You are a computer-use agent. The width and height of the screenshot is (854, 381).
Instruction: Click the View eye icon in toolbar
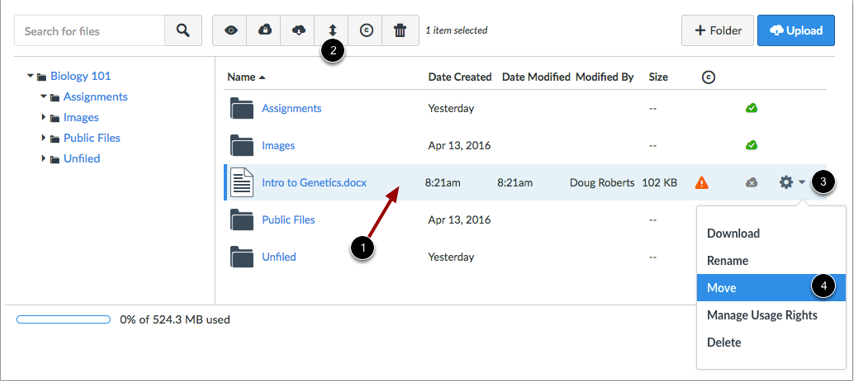(231, 30)
